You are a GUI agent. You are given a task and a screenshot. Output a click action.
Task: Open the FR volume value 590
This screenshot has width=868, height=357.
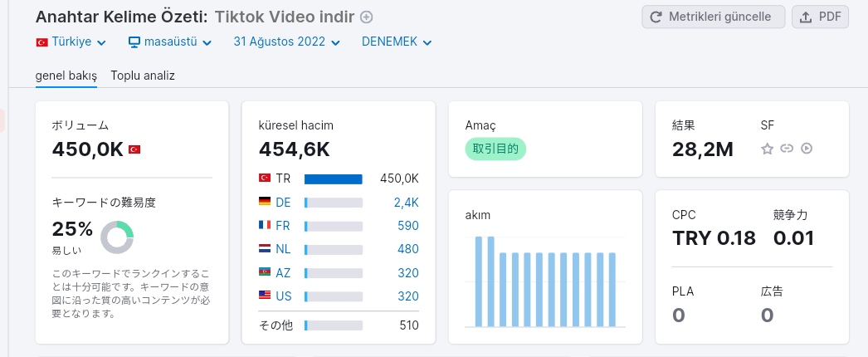click(408, 226)
